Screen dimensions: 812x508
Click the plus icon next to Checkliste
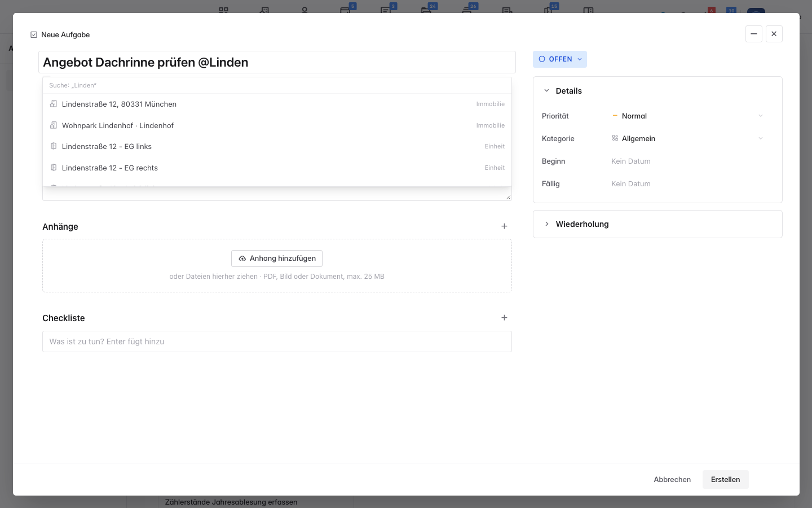(x=504, y=318)
